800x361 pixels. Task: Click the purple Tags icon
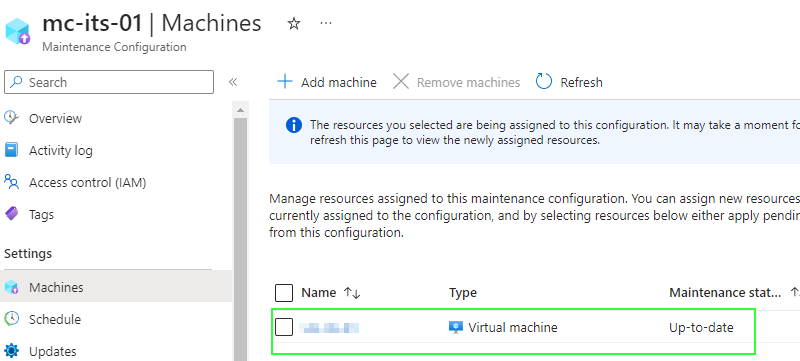[x=12, y=214]
